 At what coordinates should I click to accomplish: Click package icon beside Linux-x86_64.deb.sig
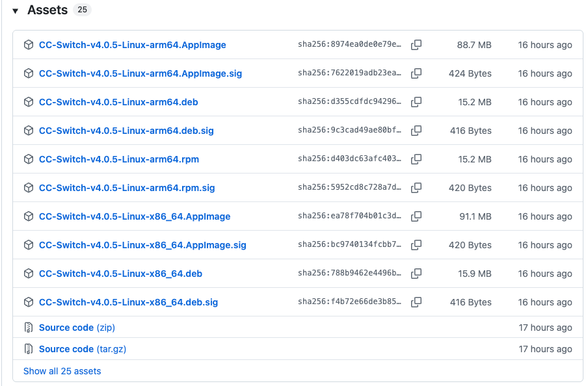(x=29, y=302)
